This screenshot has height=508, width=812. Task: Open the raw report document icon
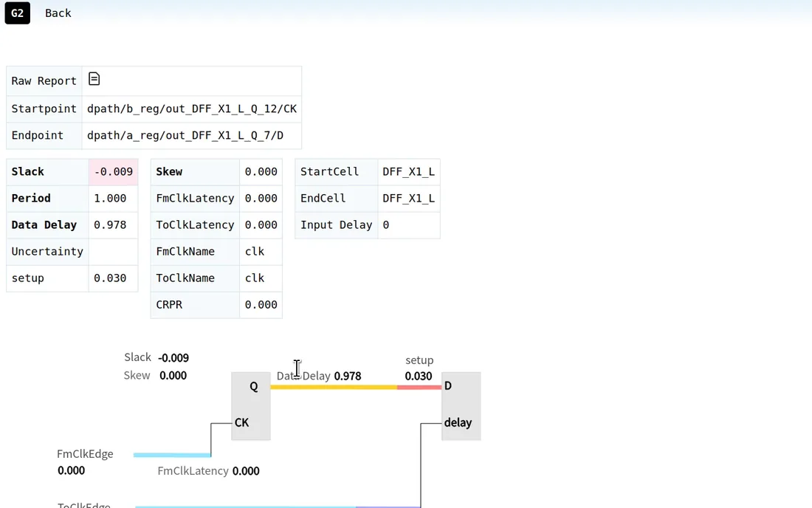pos(94,79)
